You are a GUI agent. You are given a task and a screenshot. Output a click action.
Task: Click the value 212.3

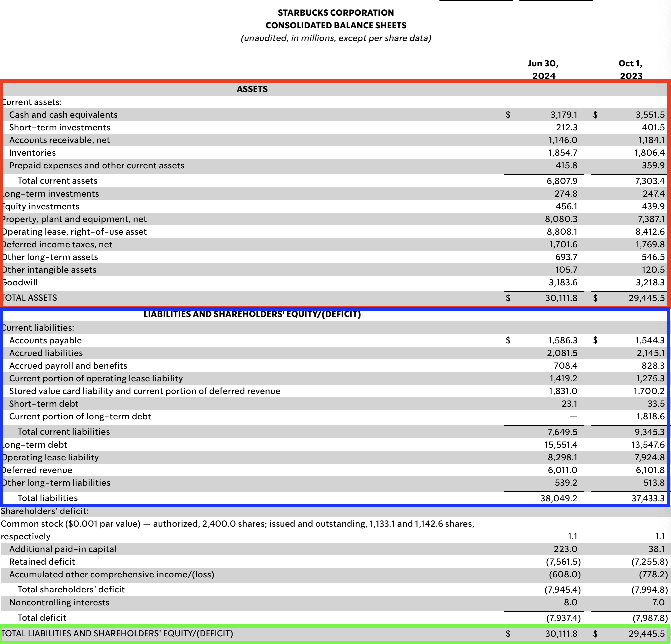pos(567,127)
